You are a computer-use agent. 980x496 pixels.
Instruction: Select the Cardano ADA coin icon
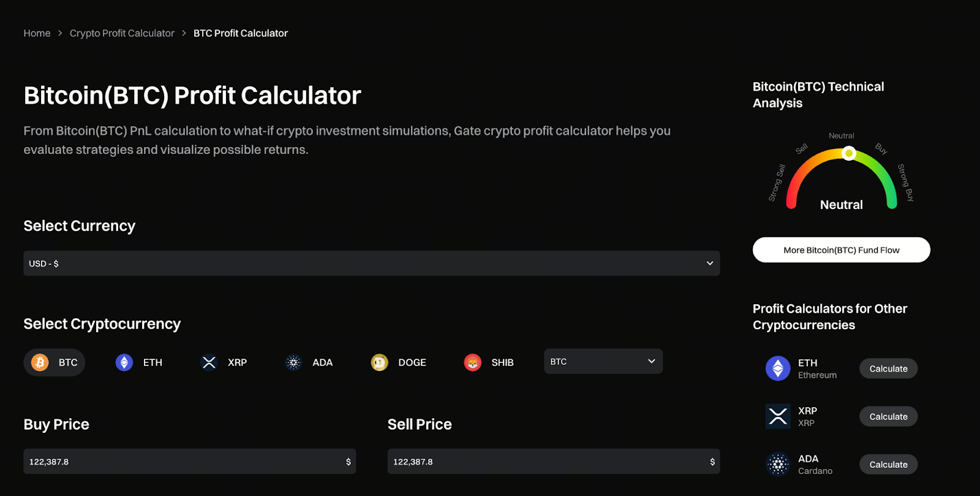(294, 362)
